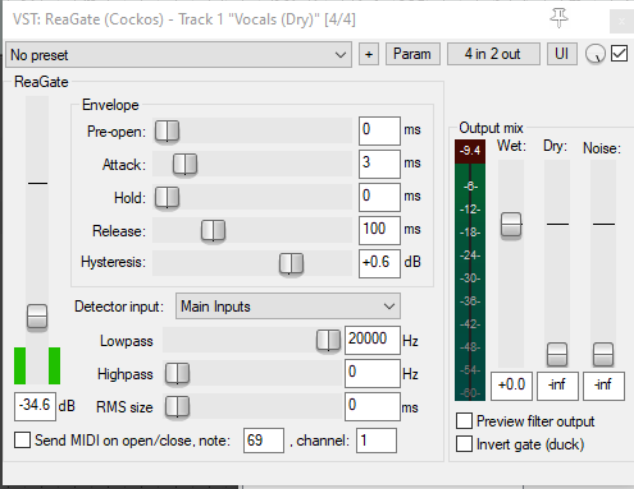
Task: Click the UI toggle button
Action: click(562, 54)
